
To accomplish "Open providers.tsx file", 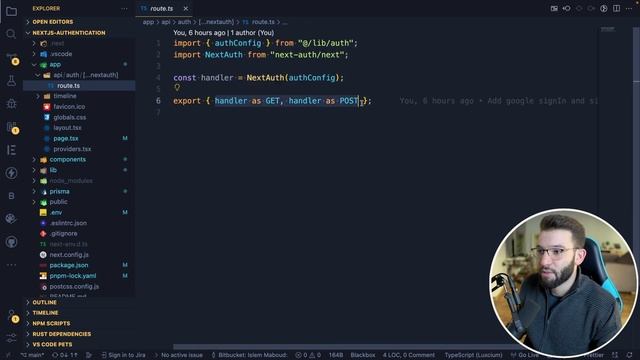I will coord(72,149).
